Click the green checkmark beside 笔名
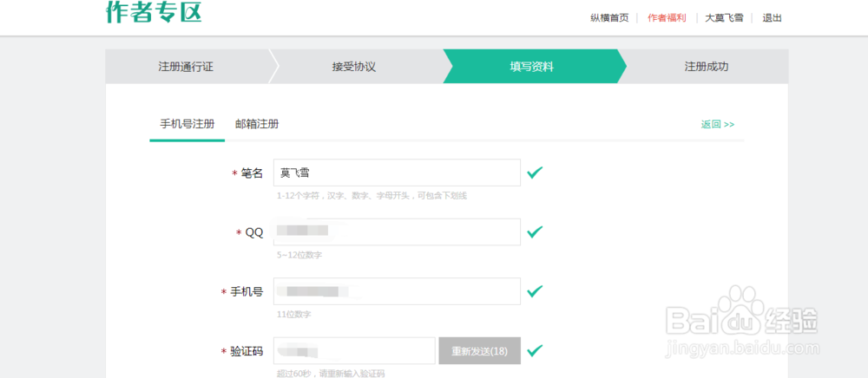Image resolution: width=868 pixels, height=378 pixels. coord(535,173)
